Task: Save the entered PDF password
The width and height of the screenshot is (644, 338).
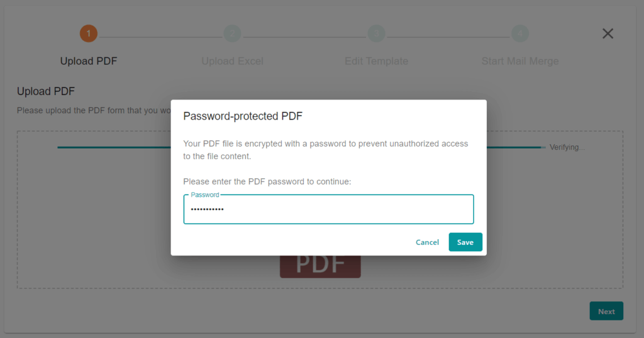Action: coord(465,242)
